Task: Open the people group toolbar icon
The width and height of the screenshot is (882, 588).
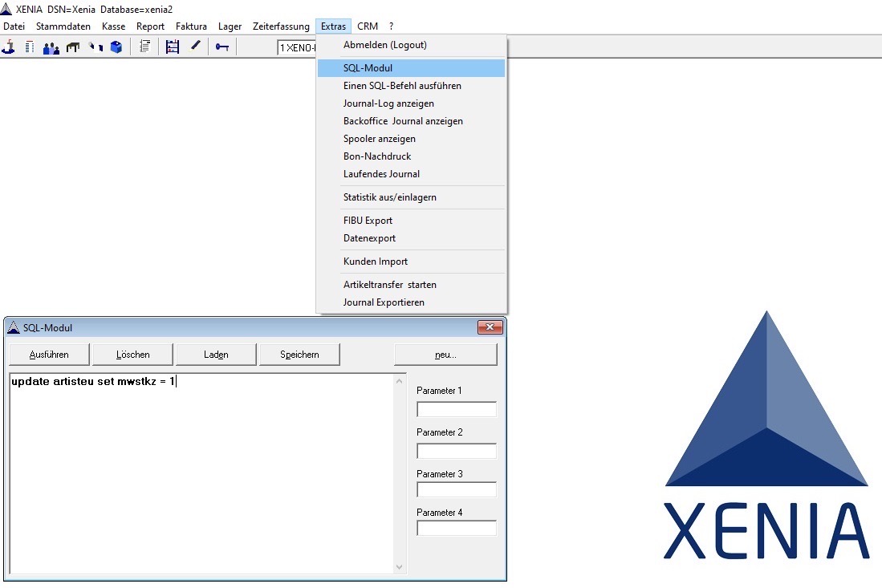Action: [51, 48]
